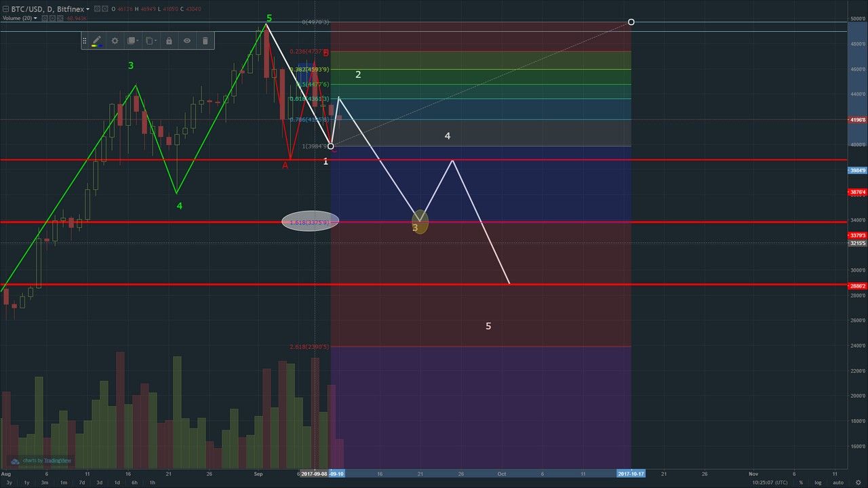
Task: Click the 4196.8 current price label
Action: 857,120
